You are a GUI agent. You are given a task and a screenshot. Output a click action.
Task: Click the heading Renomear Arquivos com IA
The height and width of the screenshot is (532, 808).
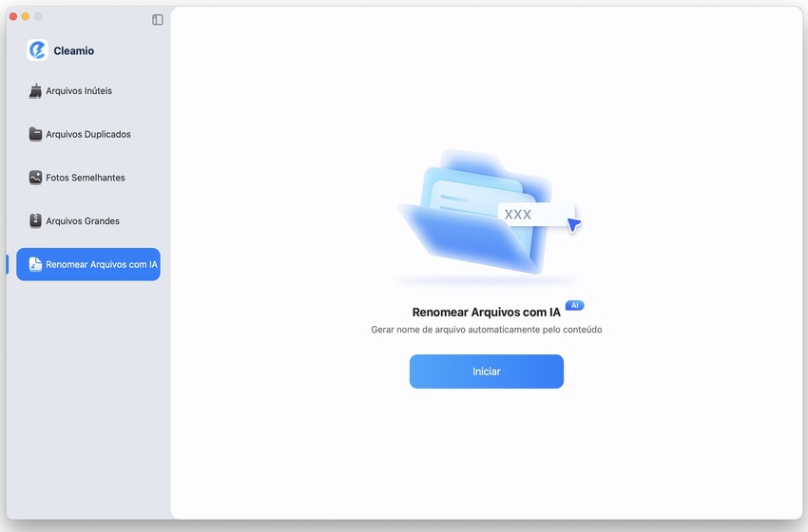click(486, 313)
